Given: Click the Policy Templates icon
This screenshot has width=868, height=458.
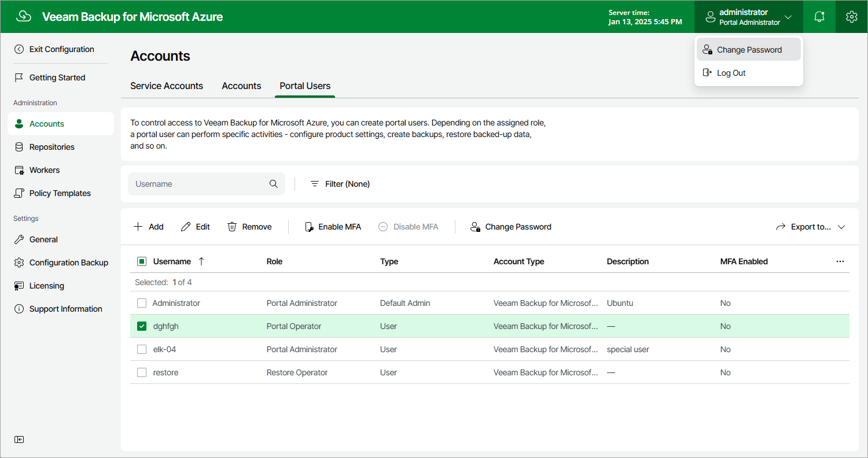Looking at the screenshot, I should (x=19, y=193).
